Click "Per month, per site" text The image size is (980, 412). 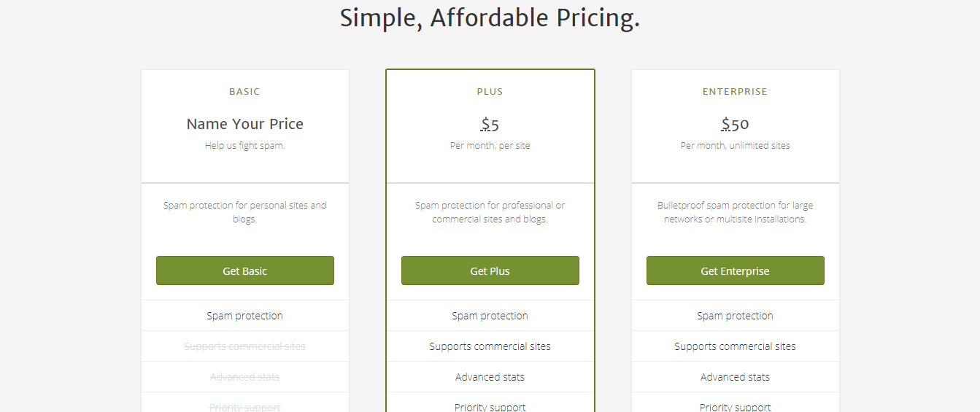(x=490, y=146)
